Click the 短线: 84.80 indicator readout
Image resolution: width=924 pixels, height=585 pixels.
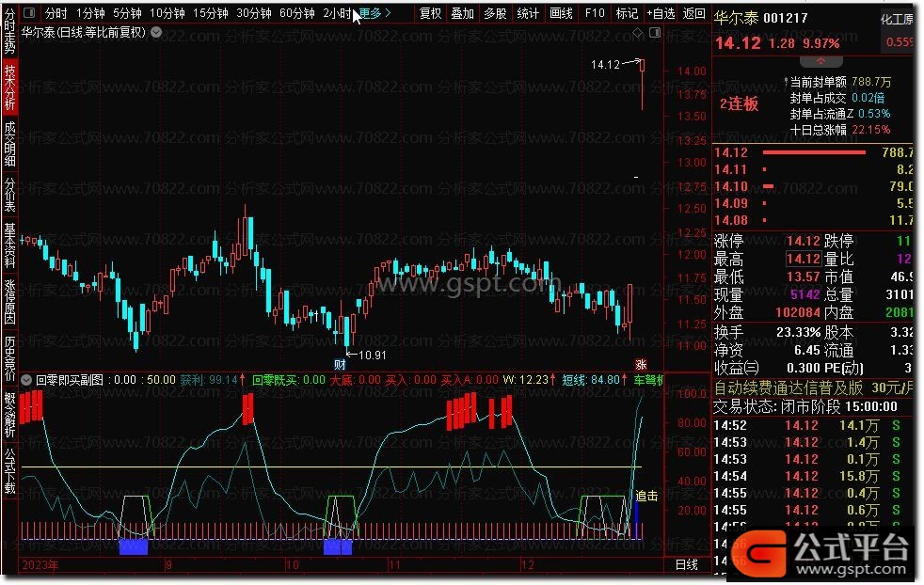(594, 381)
